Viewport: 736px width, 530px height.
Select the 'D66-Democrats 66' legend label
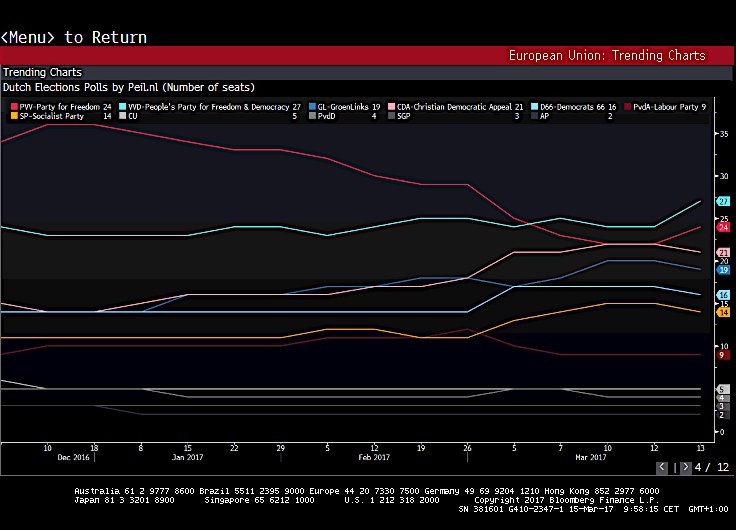pos(572,107)
